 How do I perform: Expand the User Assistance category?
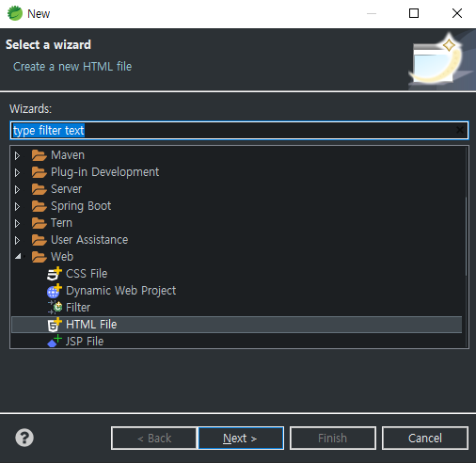(x=17, y=240)
